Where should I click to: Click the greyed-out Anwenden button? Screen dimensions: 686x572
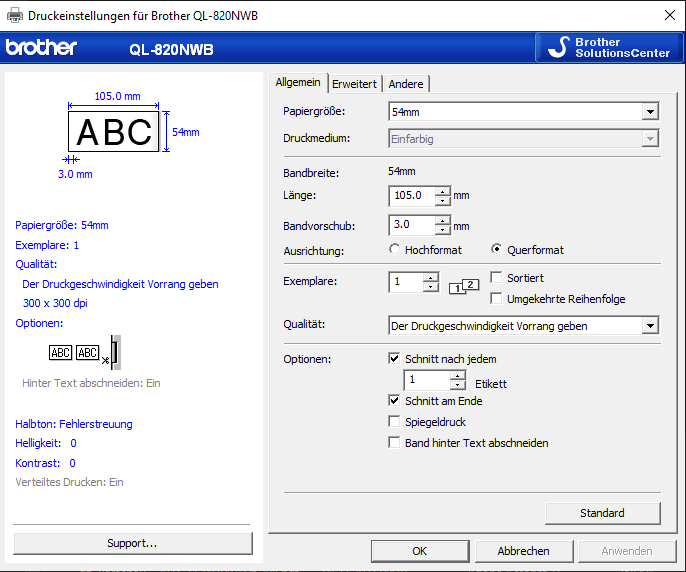pos(627,551)
